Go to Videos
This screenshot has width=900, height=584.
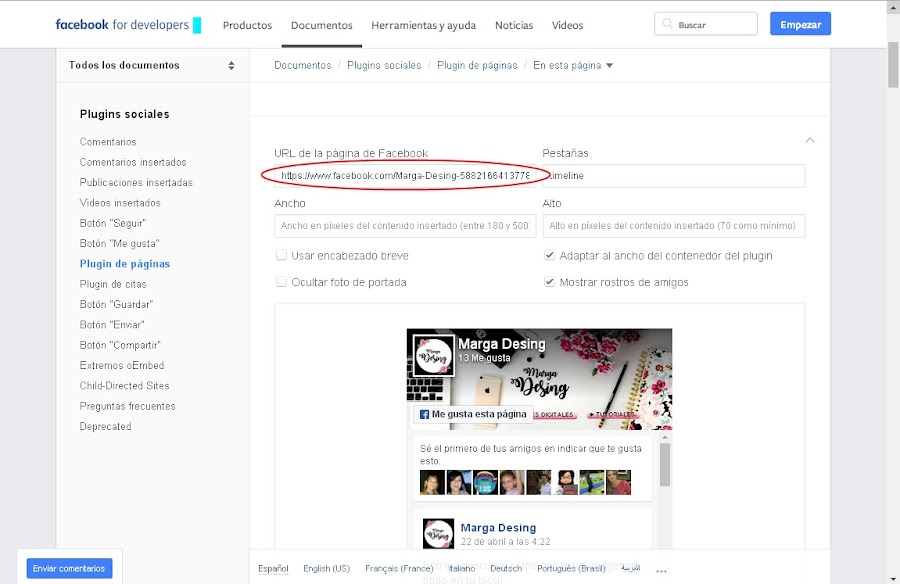point(567,25)
